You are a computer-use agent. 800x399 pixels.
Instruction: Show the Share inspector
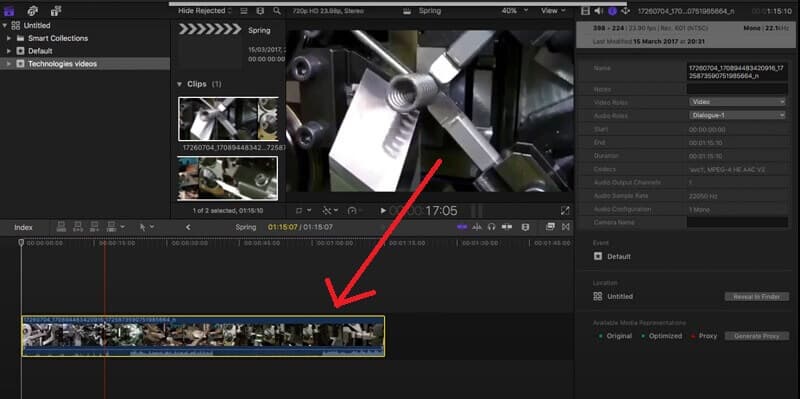pos(626,11)
